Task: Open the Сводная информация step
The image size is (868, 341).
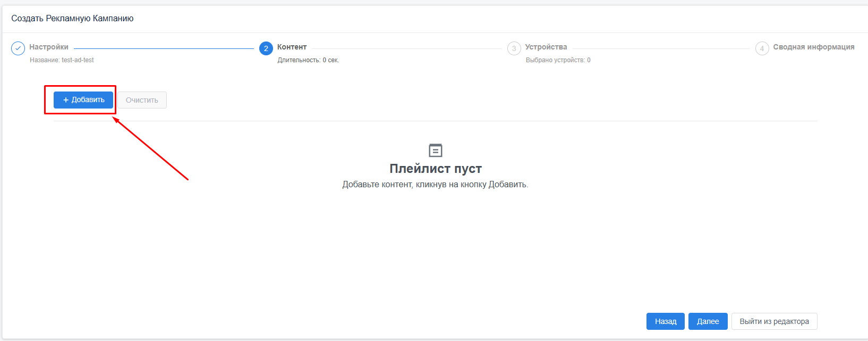Action: point(814,47)
